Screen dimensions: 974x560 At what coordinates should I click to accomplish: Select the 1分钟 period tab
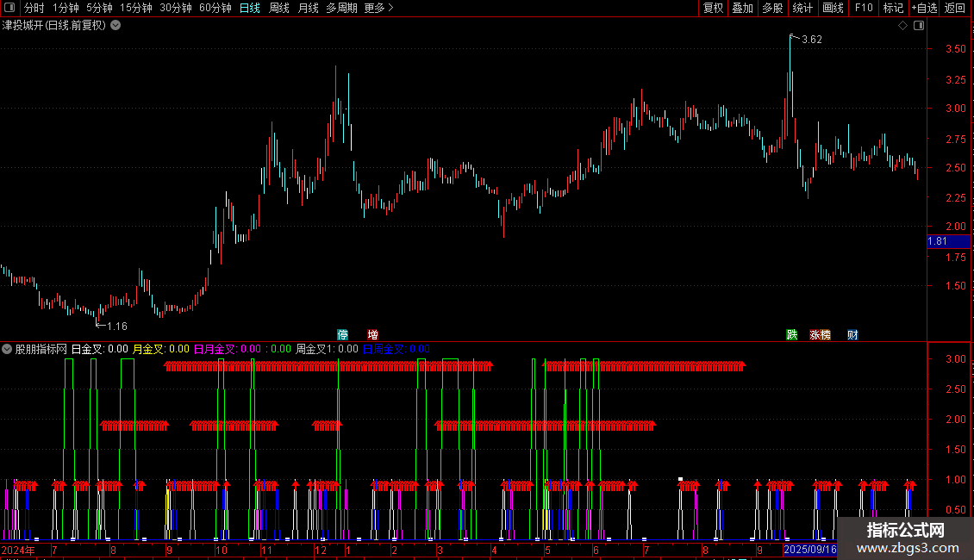point(66,8)
